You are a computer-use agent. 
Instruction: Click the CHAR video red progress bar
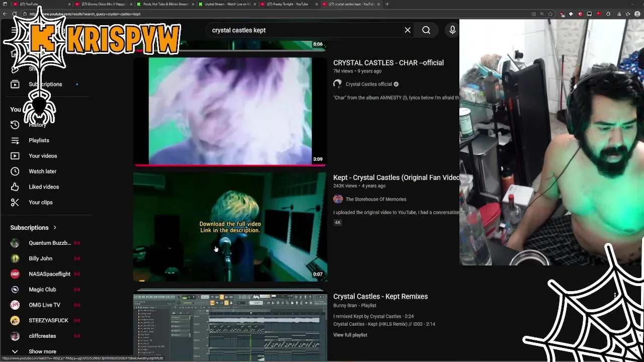(230, 164)
